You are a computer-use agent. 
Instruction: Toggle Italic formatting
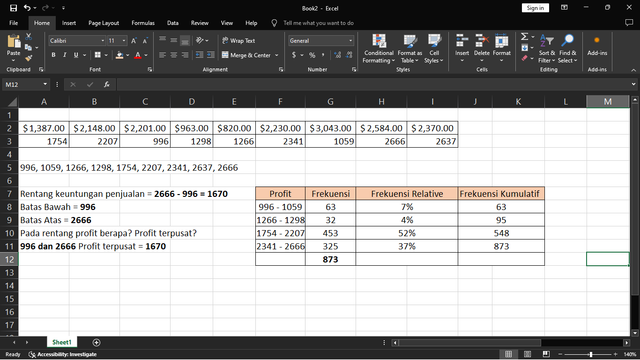(x=64, y=55)
